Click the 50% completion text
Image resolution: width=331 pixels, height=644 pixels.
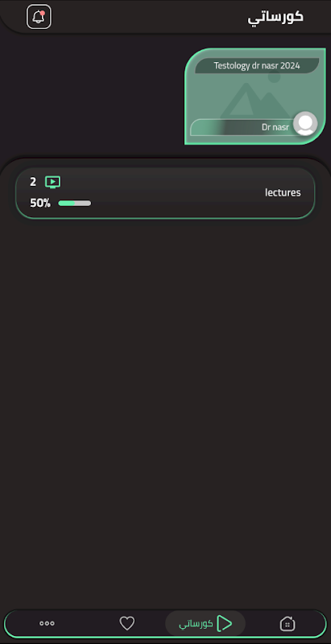[40, 203]
